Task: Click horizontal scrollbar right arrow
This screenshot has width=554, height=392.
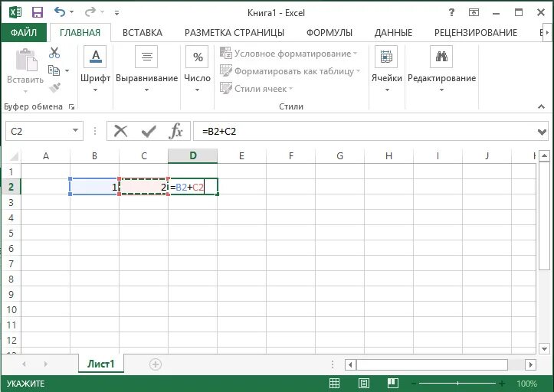Action: pyautogui.click(x=530, y=364)
